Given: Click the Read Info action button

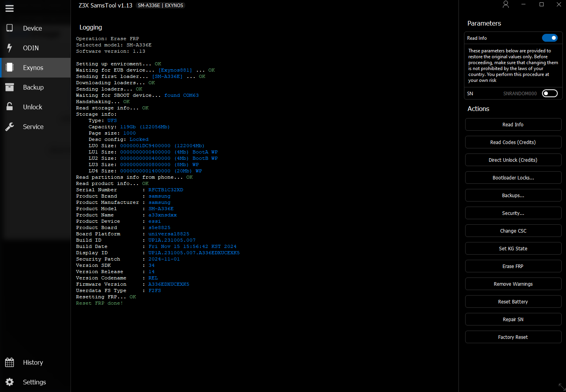Looking at the screenshot, I should pyautogui.click(x=513, y=124).
